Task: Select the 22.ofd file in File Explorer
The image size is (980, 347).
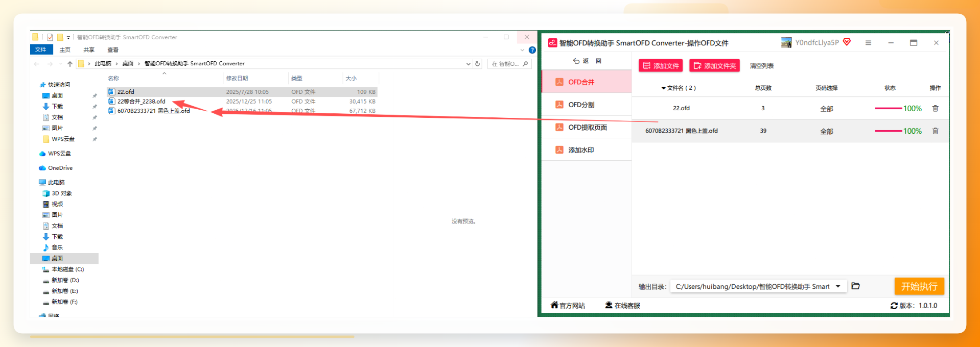Action: [242, 92]
